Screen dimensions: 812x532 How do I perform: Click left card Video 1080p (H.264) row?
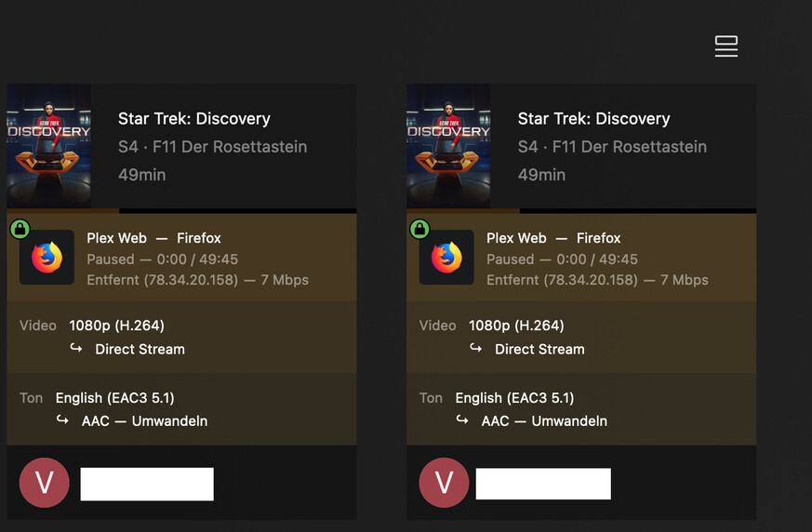pos(116,326)
